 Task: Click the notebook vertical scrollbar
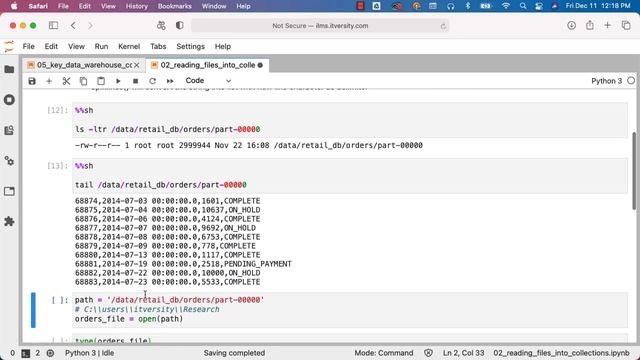tap(634, 171)
